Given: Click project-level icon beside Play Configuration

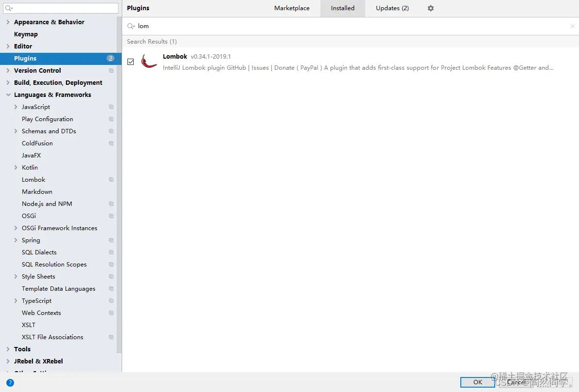Looking at the screenshot, I should tap(111, 119).
